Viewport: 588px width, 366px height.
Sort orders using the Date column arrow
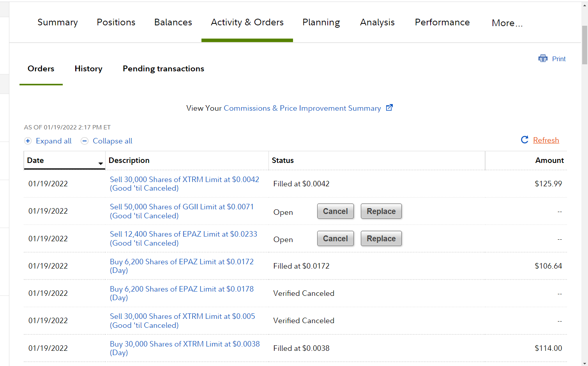tap(101, 163)
